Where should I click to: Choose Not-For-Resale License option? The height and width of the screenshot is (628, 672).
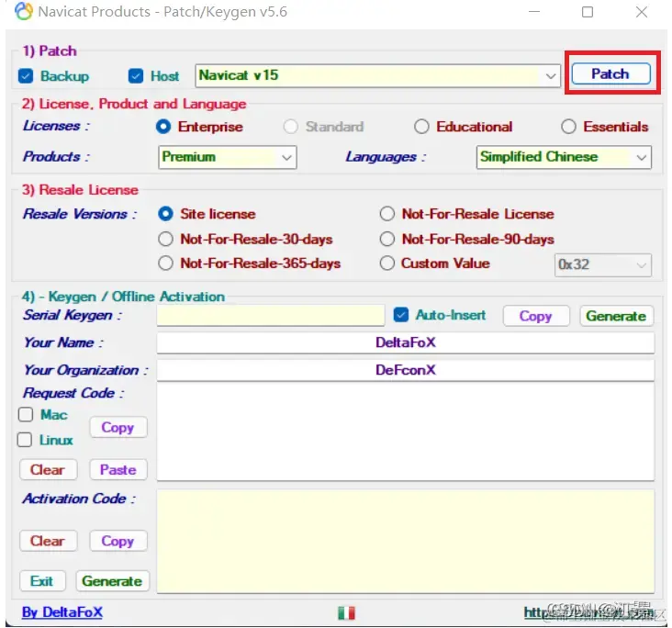pyautogui.click(x=387, y=214)
